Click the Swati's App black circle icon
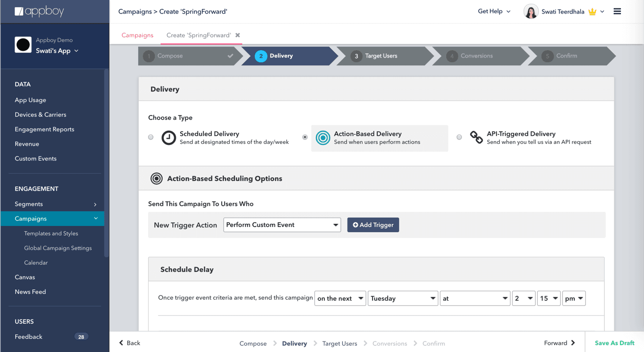This screenshot has height=352, width=644. tap(23, 46)
